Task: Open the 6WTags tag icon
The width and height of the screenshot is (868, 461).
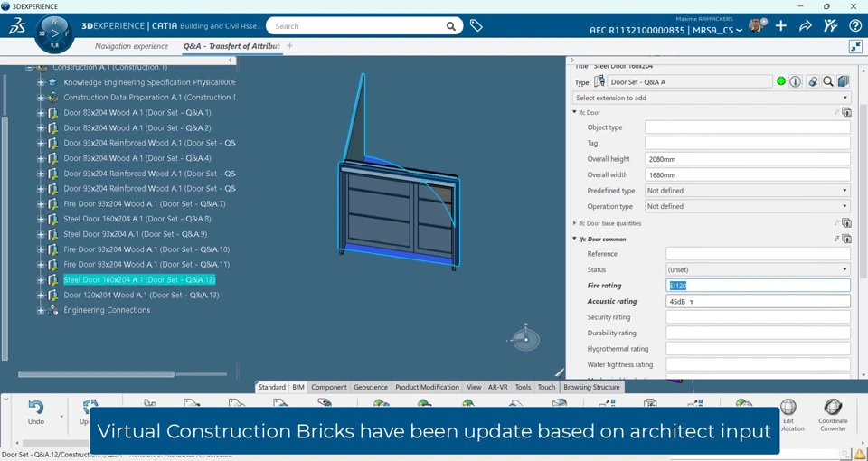Action: pos(476,25)
